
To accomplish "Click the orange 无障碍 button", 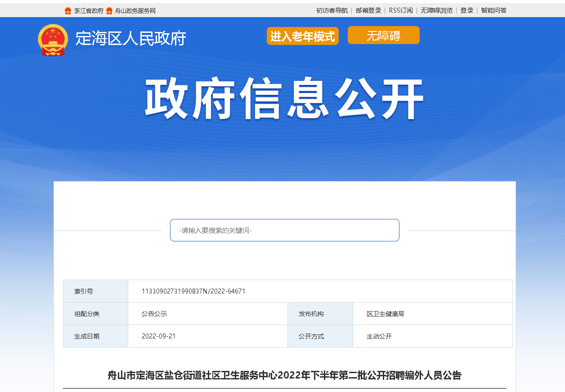I will (384, 35).
